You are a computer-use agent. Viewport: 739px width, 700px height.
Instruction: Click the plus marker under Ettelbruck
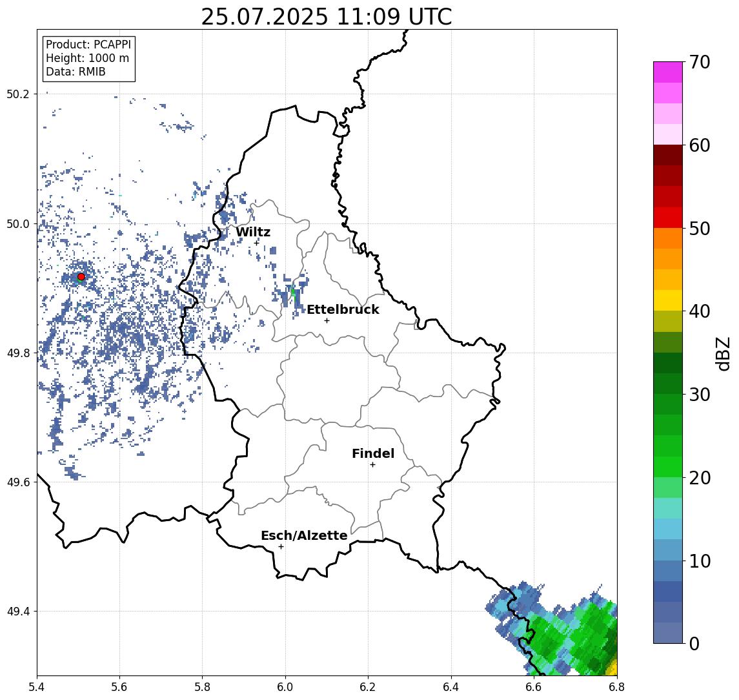327,320
